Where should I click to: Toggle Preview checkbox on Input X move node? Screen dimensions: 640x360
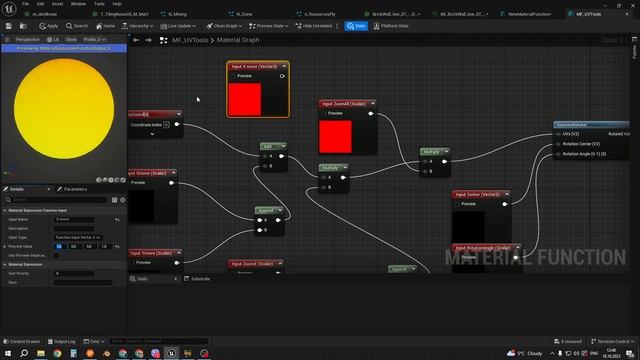click(233, 76)
